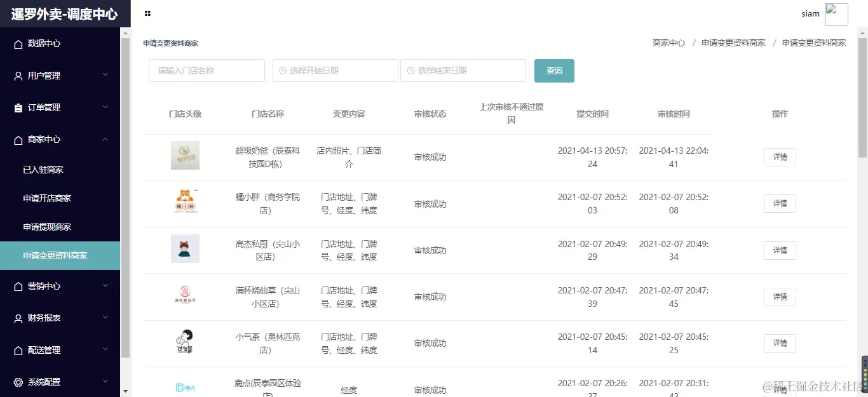
Task: Open the 小气茶 store avatar
Action: (x=185, y=342)
